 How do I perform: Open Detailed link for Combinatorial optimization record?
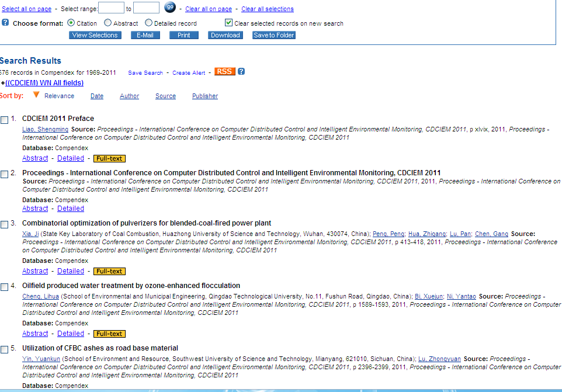coord(71,271)
